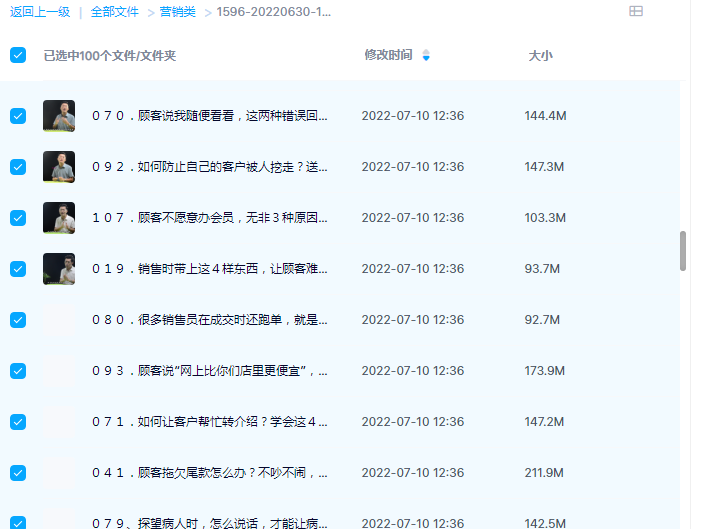The height and width of the screenshot is (529, 703).
Task: Open file 079 探望病人时 entry
Action: click(x=210, y=523)
